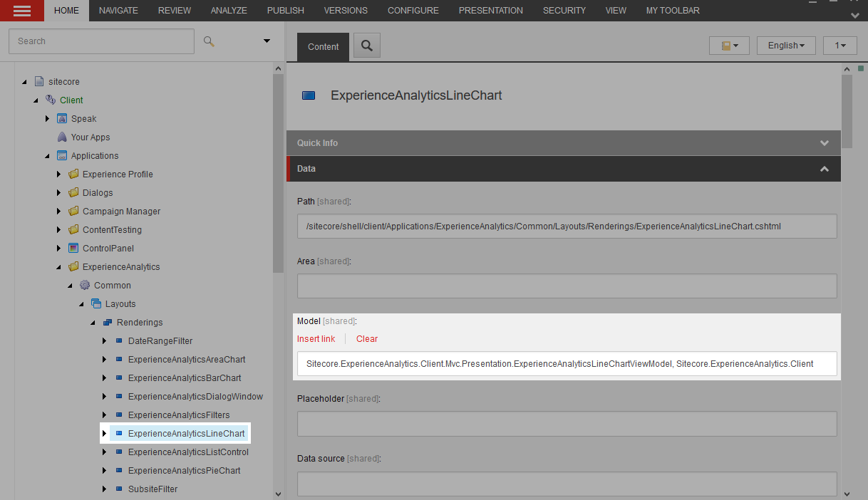Image resolution: width=868 pixels, height=500 pixels.
Task: Click the Path field
Action: pyautogui.click(x=567, y=226)
